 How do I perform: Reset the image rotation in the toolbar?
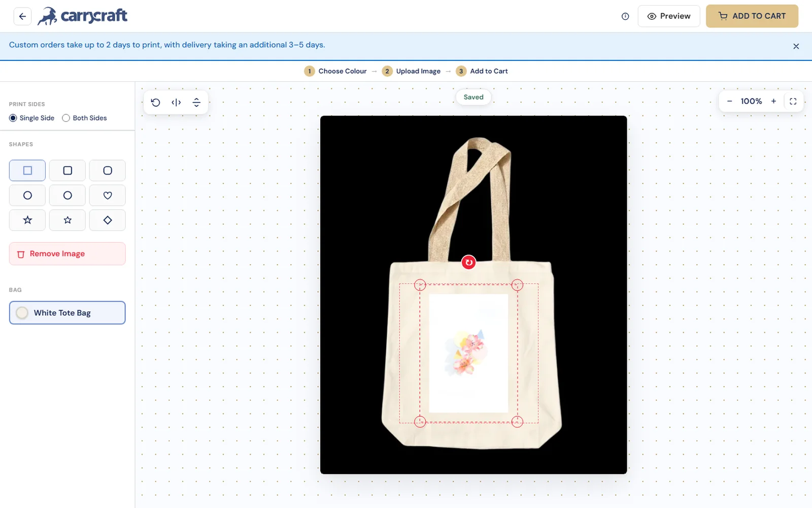coord(156,103)
